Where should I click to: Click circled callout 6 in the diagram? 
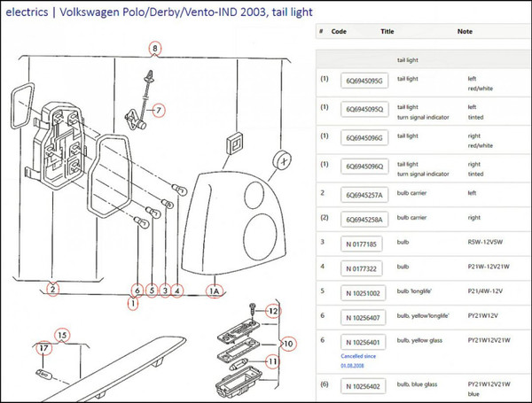tap(137, 290)
